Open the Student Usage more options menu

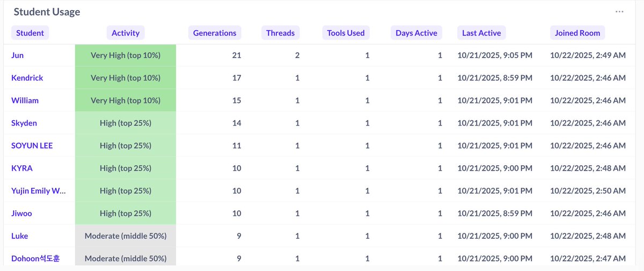pos(619,11)
